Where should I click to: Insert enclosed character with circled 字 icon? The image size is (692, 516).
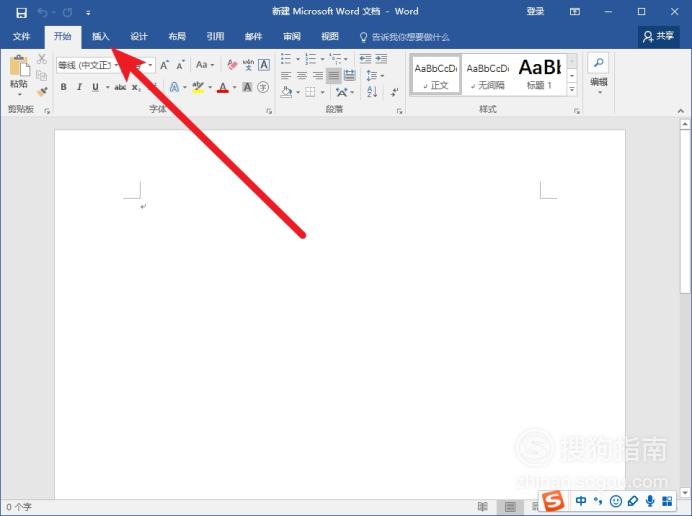coord(263,87)
